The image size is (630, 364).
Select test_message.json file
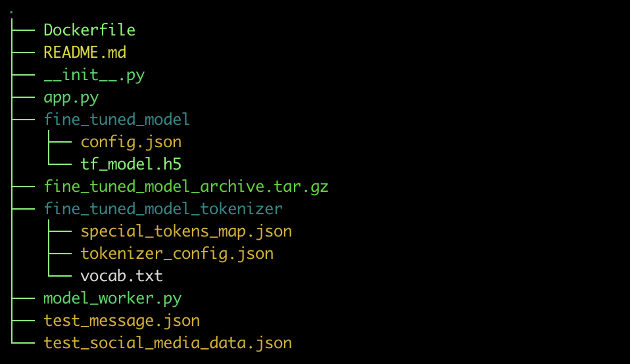tap(122, 321)
